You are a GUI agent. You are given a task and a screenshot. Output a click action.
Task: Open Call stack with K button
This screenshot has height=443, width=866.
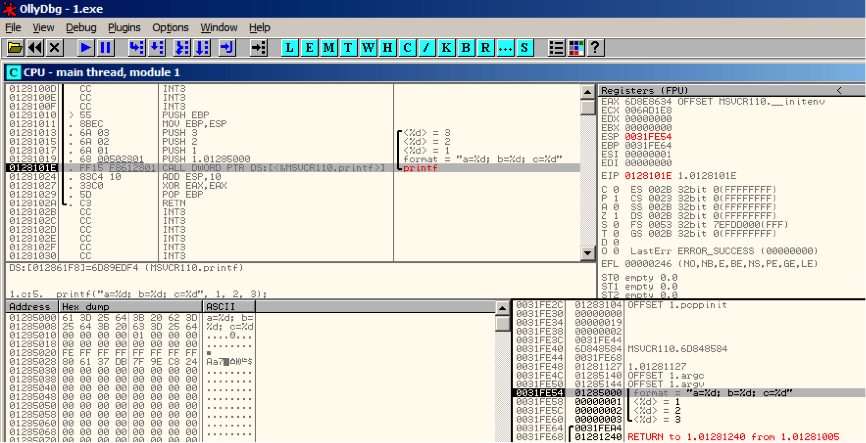(446, 48)
